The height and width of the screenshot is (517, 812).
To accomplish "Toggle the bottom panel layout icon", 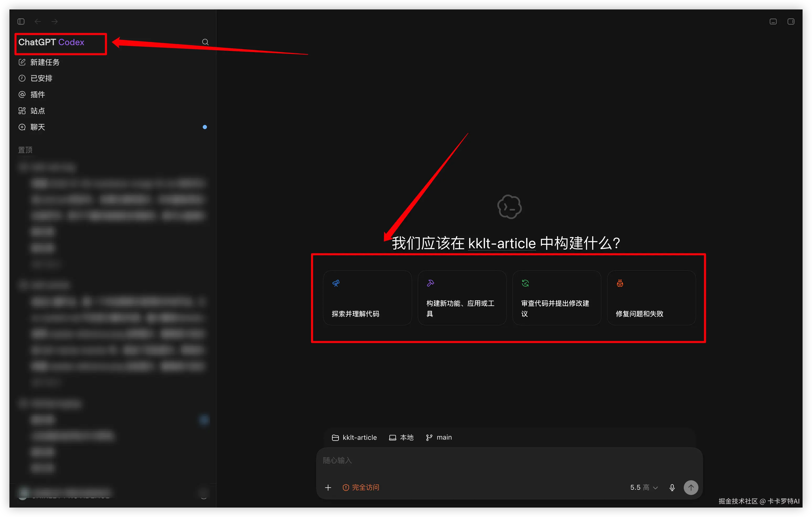I will tap(773, 22).
